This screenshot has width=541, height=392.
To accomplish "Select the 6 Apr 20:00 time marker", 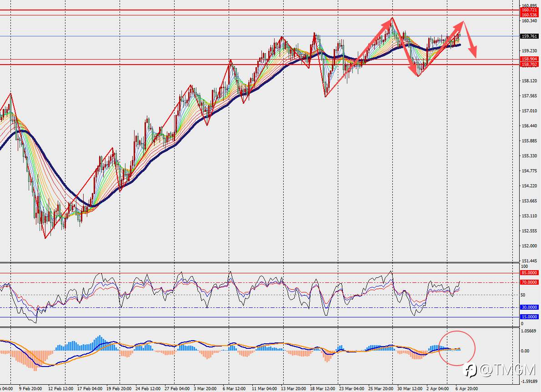I will pyautogui.click(x=466, y=388).
